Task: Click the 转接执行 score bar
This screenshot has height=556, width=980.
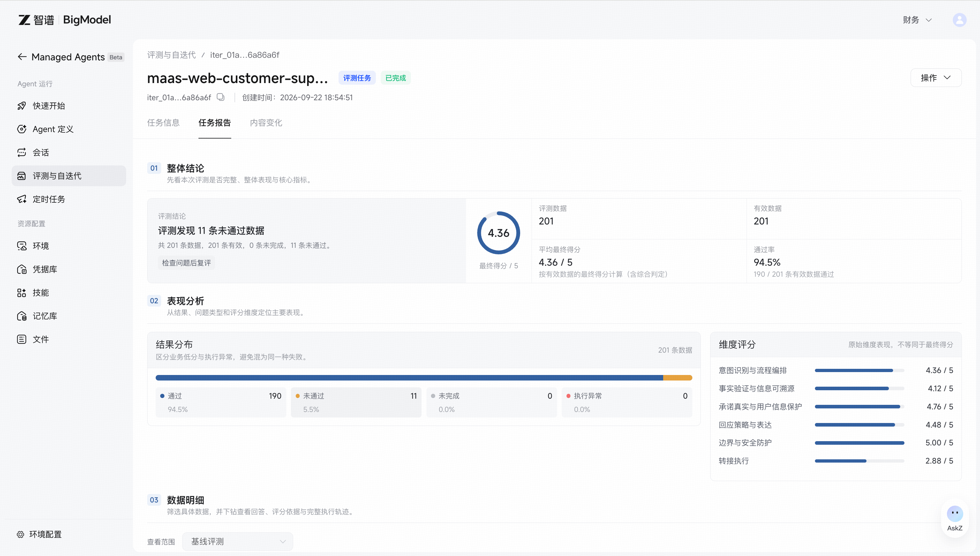Action: (x=859, y=461)
